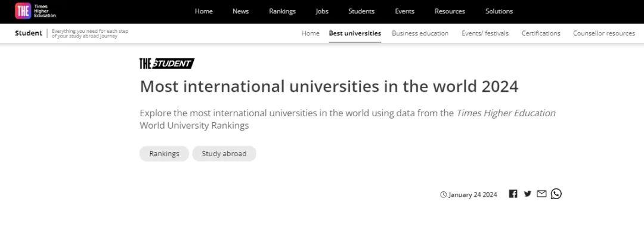Click the THE Student logo badge

(x=167, y=63)
